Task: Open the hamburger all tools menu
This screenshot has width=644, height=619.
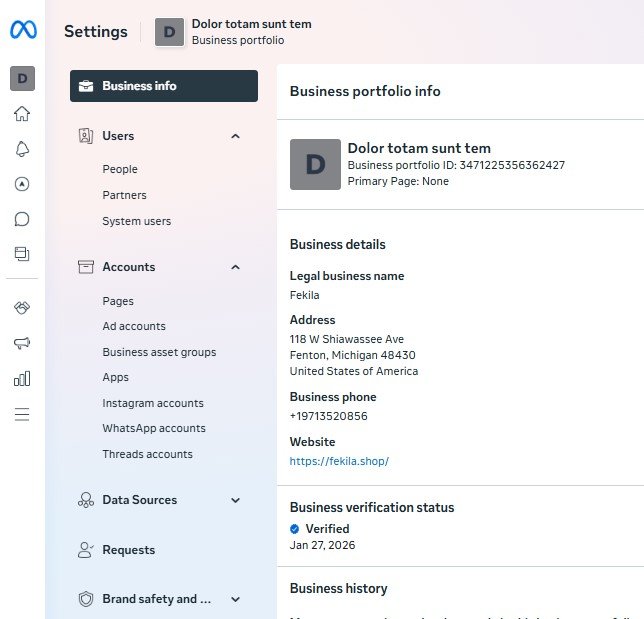Action: point(22,414)
